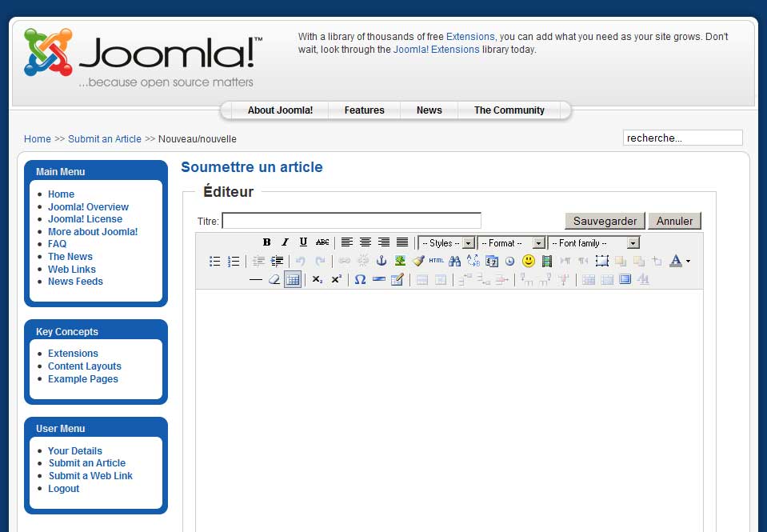Center-align the text
Viewport: 767px width, 532px height.
coord(366,242)
